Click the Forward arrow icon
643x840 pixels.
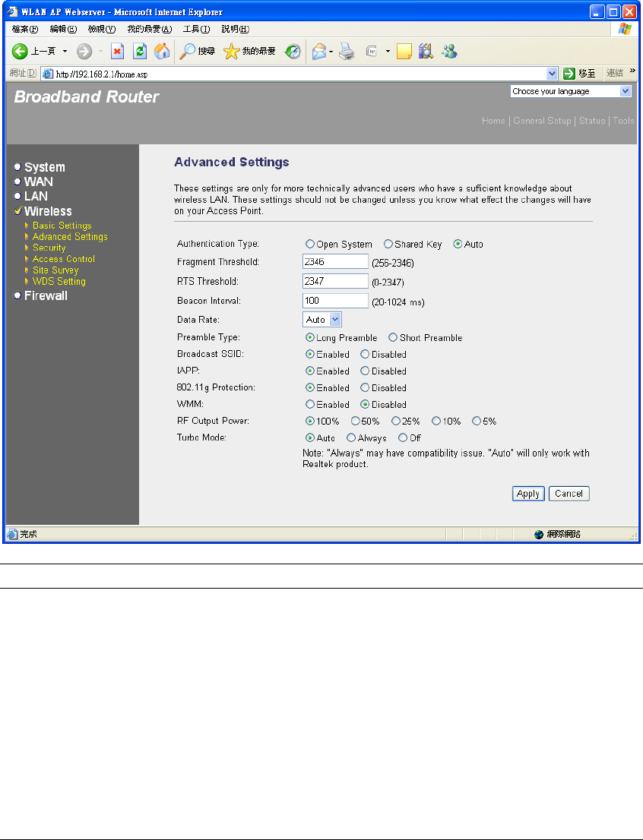tap(84, 52)
